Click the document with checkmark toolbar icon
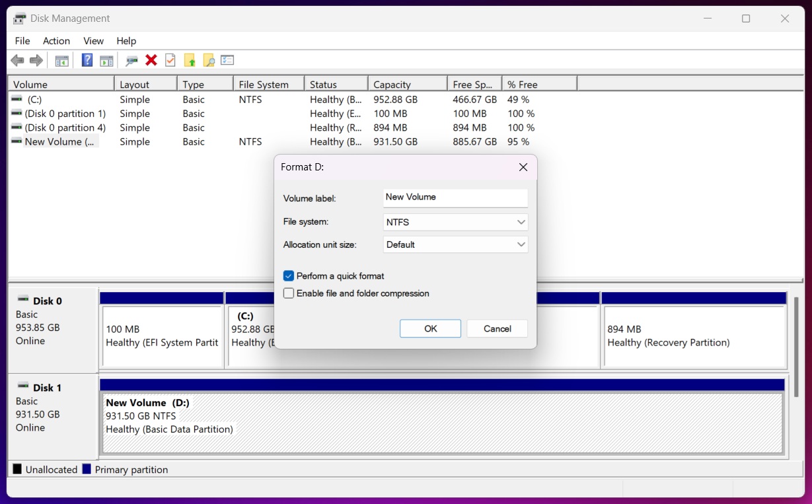Image resolution: width=812 pixels, height=504 pixels. click(170, 61)
